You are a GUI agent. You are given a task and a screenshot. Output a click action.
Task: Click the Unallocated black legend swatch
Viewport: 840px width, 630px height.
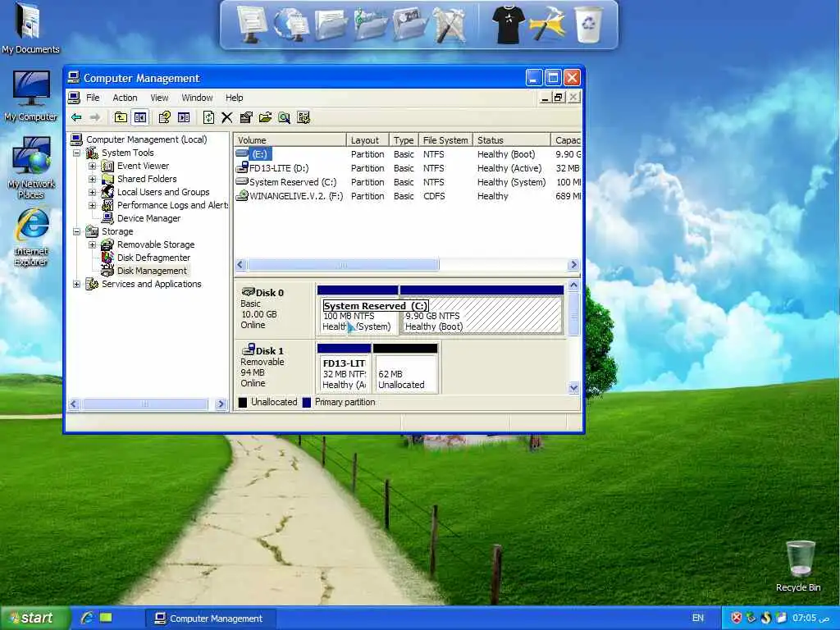tap(243, 402)
